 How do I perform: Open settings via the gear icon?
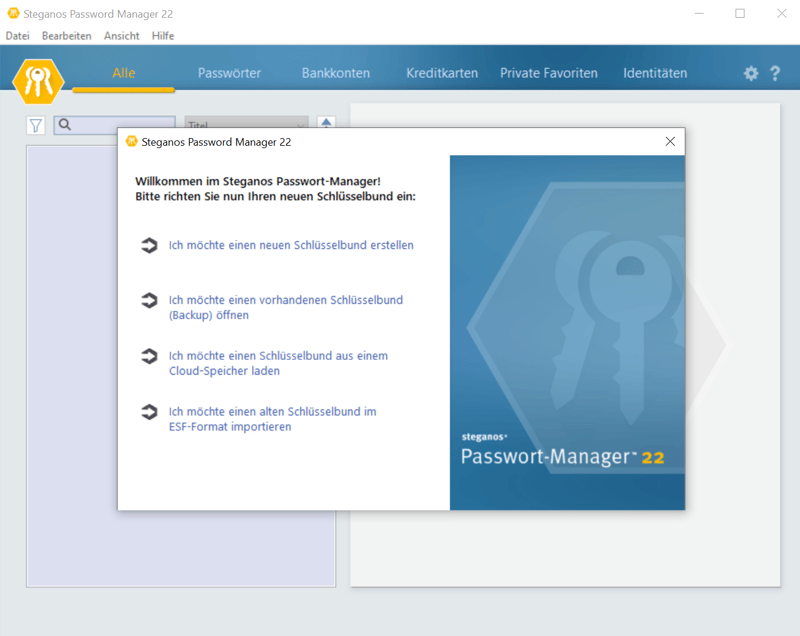[x=750, y=73]
